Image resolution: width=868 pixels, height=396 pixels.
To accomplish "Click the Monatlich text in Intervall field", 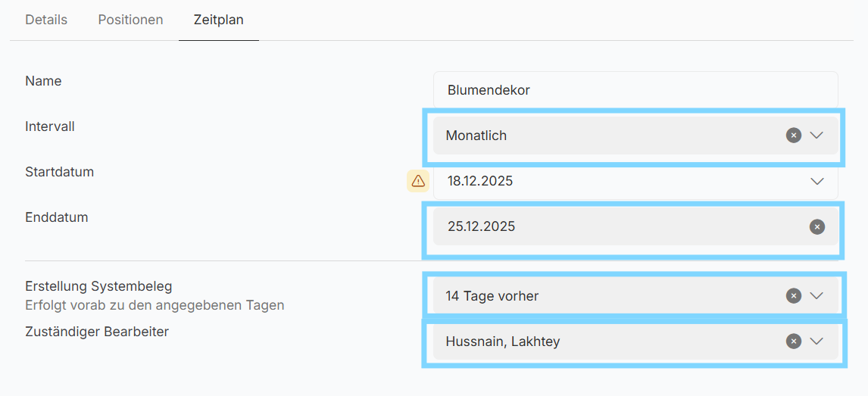I will pyautogui.click(x=476, y=136).
